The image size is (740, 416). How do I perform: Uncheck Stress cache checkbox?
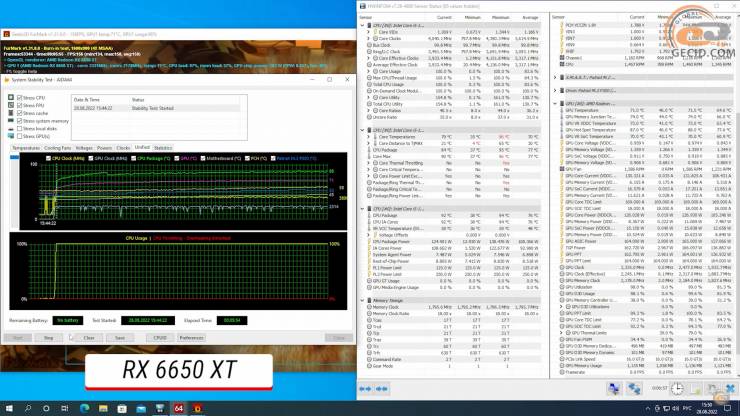click(x=19, y=113)
